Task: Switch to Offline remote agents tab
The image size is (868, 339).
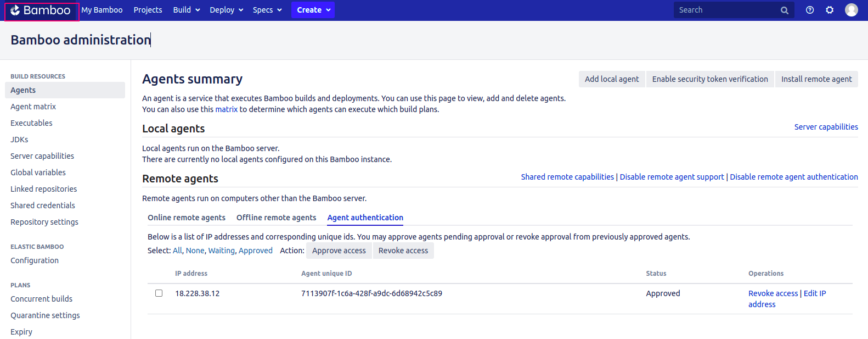Action: coord(277,218)
